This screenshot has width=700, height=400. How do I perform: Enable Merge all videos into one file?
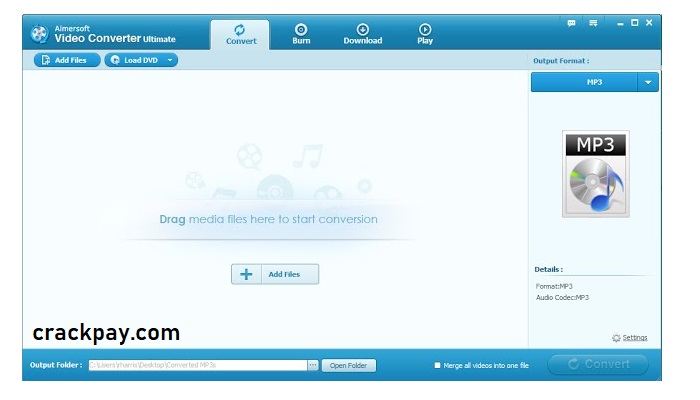click(438, 365)
